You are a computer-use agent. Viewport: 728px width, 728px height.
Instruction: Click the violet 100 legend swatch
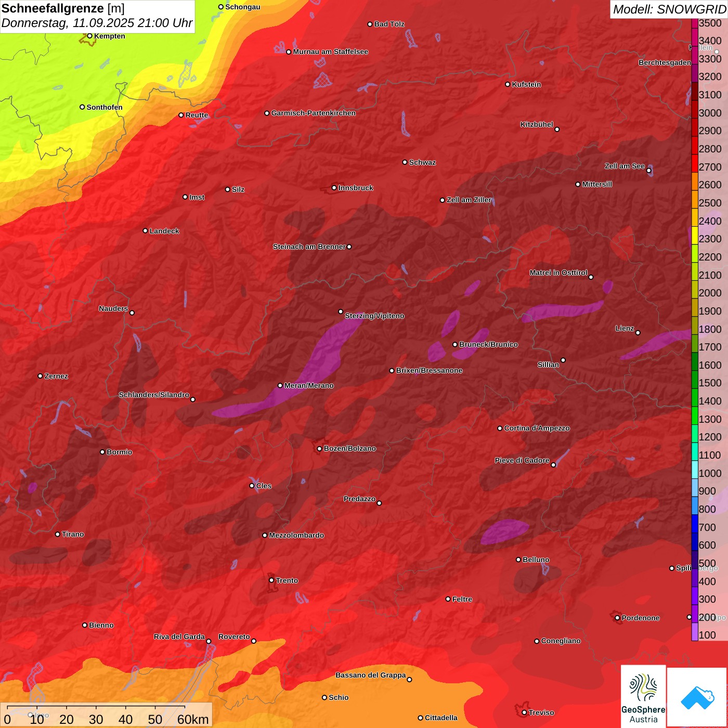point(695,632)
